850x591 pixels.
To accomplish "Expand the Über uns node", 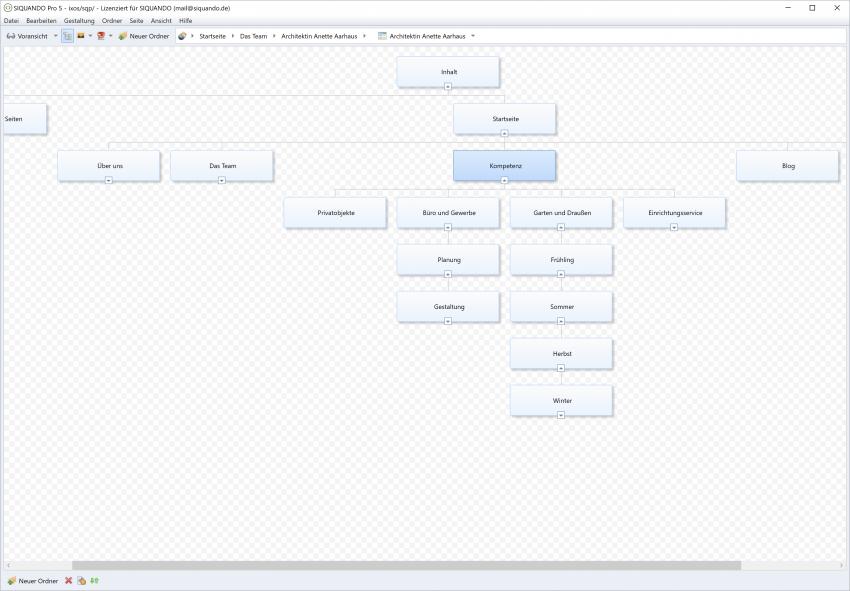I will coord(108,180).
